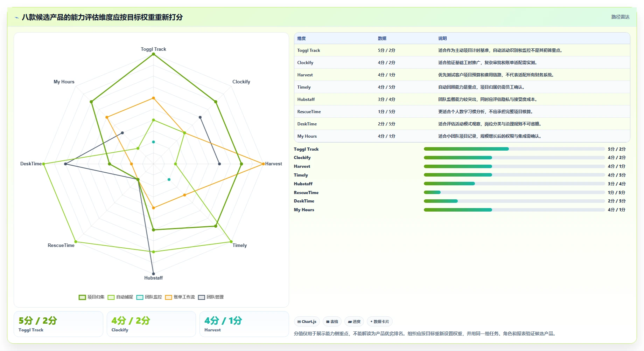Viewport: 644px width, 351px height.
Task: Click Clockify progress label in list
Action: click(x=302, y=158)
